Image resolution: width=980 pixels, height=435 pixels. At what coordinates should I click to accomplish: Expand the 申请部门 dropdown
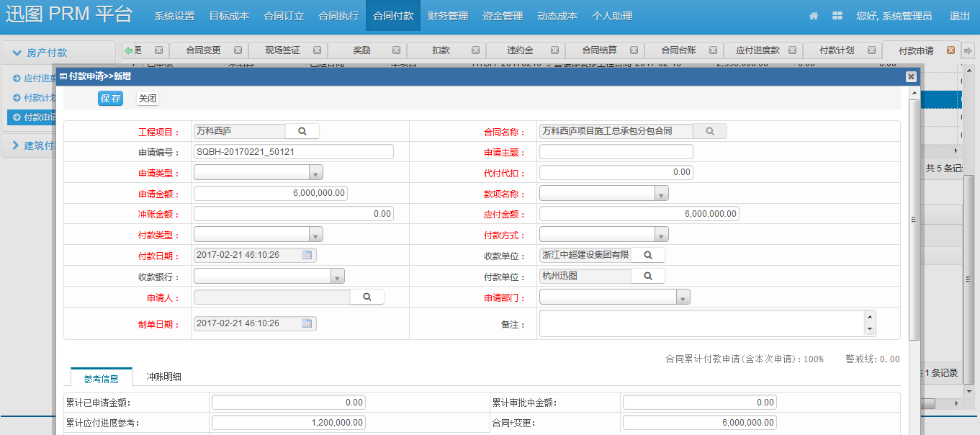point(683,297)
